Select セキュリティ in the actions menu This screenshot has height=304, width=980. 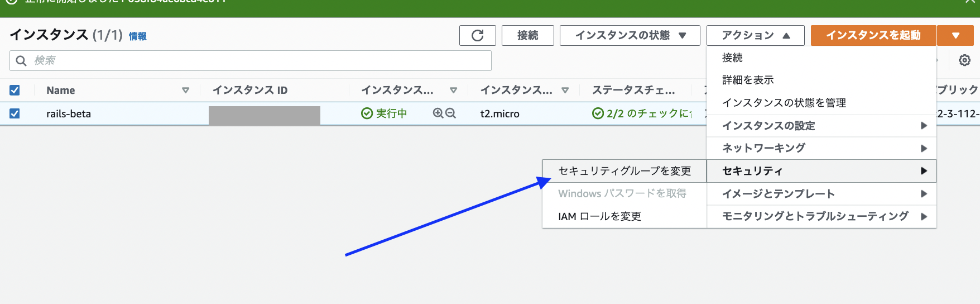(x=821, y=171)
